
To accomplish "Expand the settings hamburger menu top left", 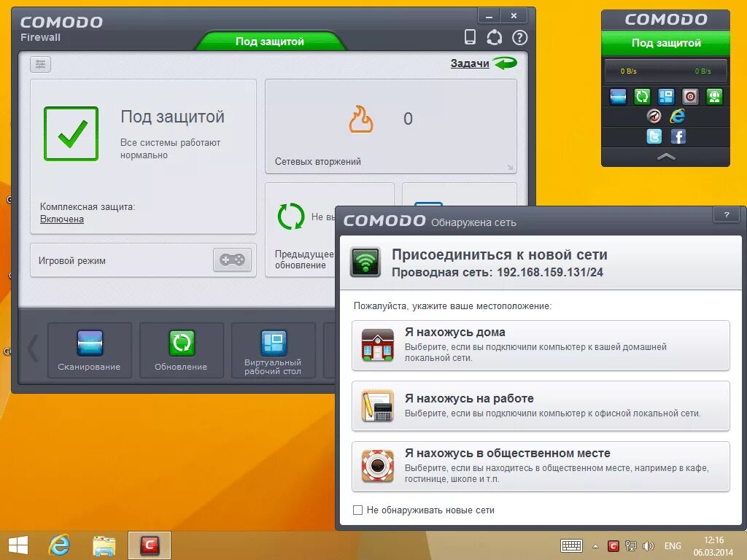I will 40,64.
